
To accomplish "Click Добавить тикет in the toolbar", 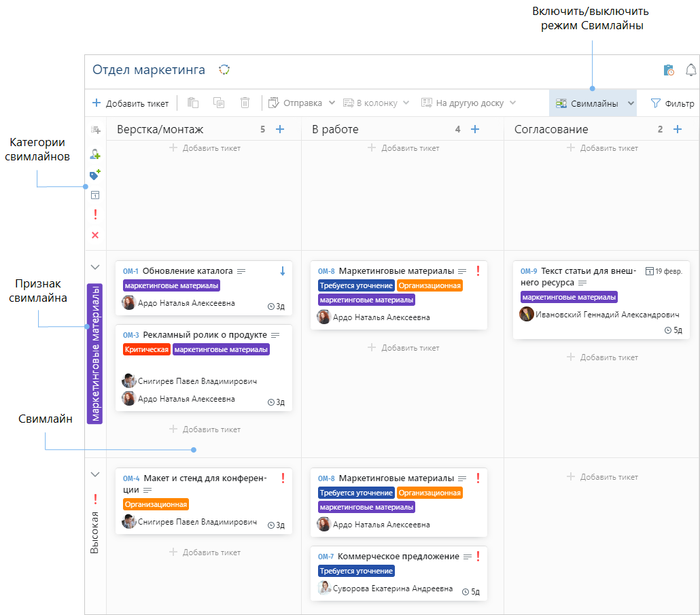I will 130,103.
